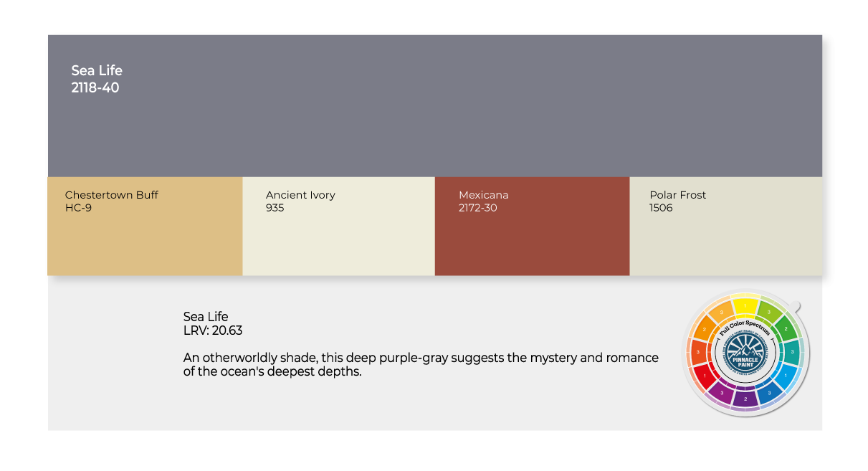
Task: Select the sky blue wheel segment labeled 1
Action: 786,376
